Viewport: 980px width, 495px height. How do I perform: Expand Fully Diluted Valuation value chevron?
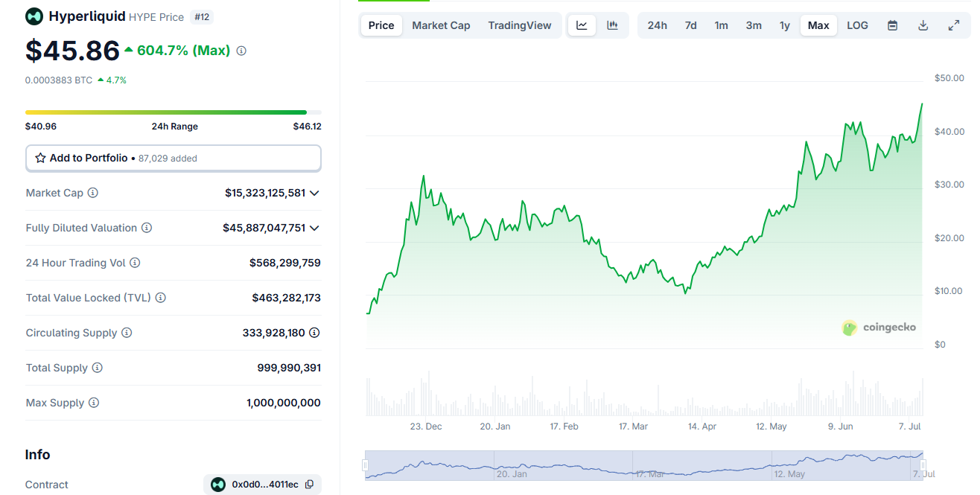(314, 228)
